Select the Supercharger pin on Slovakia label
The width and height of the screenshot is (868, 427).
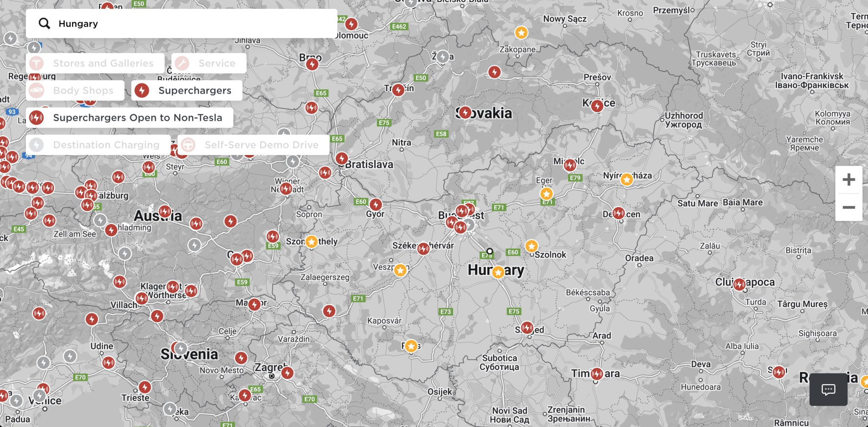(465, 112)
